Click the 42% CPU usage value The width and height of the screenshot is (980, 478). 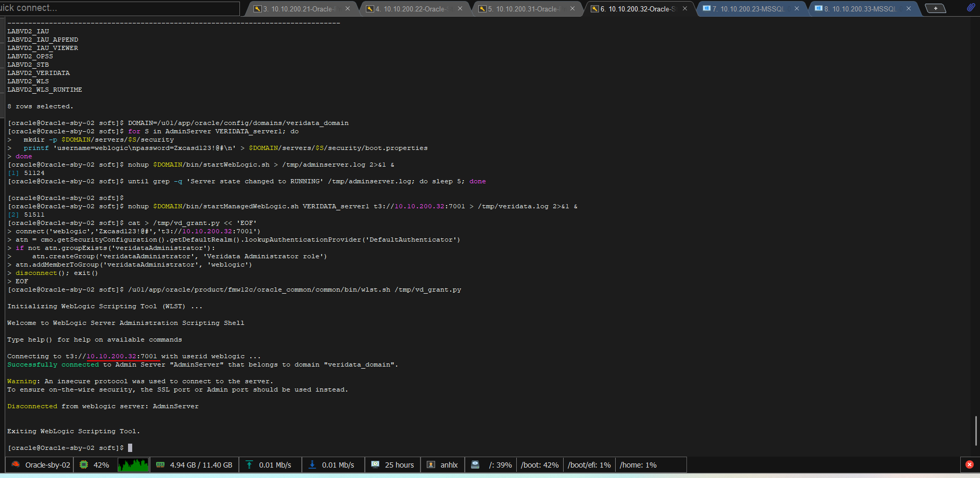click(101, 465)
